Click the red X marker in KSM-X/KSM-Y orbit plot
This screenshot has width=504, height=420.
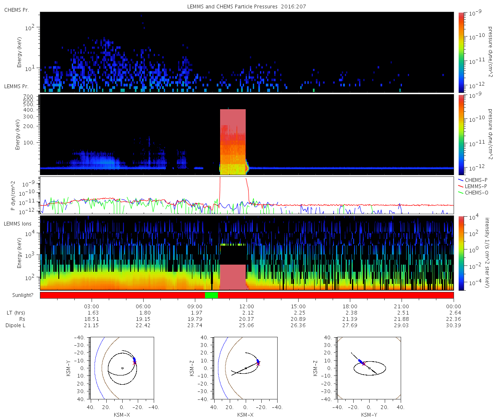click(135, 363)
